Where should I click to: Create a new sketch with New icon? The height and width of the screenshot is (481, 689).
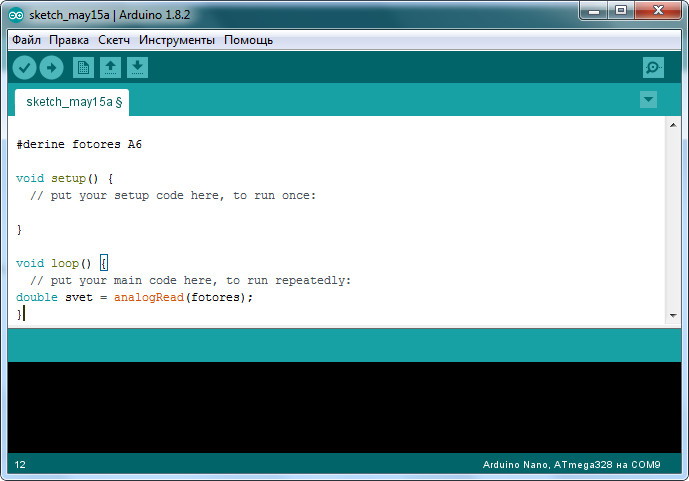coord(83,68)
